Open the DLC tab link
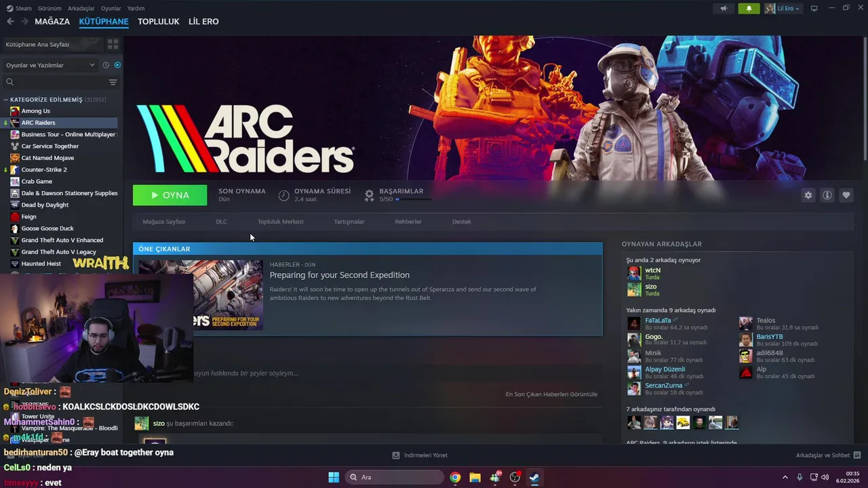The width and height of the screenshot is (868, 488). point(222,222)
